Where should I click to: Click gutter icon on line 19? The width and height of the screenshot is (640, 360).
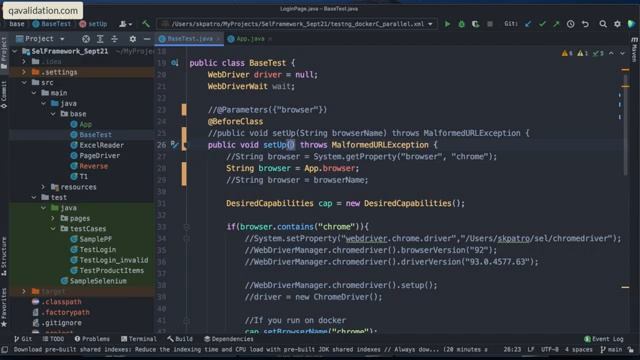tap(175, 63)
